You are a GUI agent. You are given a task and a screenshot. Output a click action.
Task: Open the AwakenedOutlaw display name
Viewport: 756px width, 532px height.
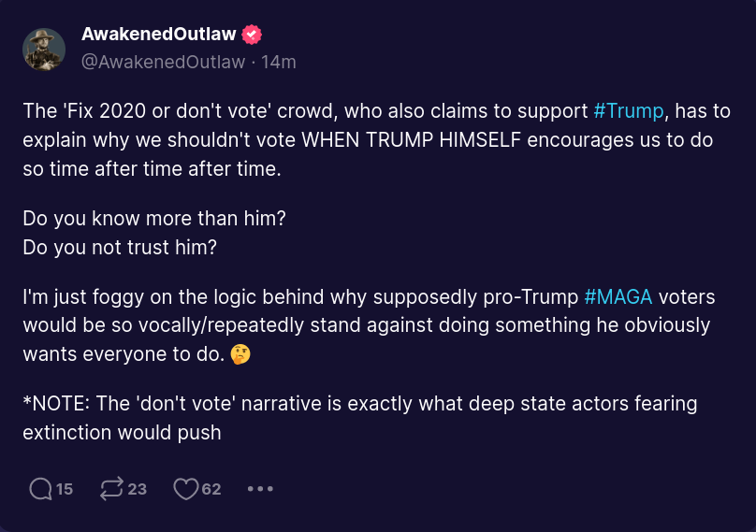[158, 35]
